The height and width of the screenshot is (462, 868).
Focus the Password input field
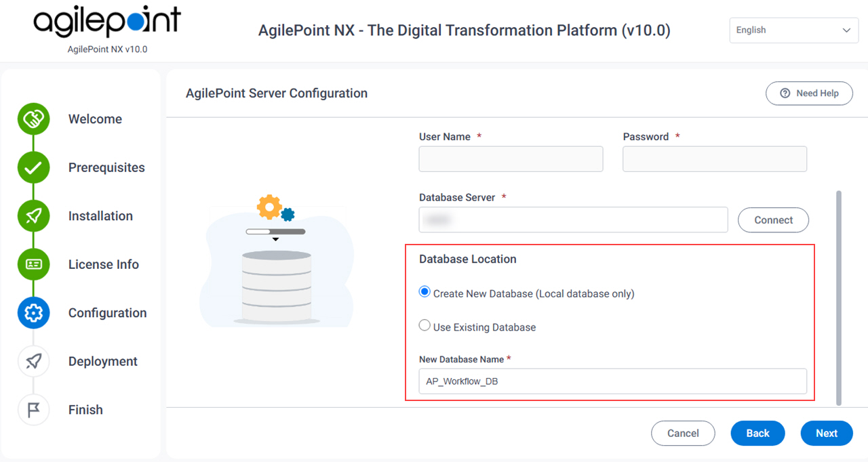click(715, 159)
